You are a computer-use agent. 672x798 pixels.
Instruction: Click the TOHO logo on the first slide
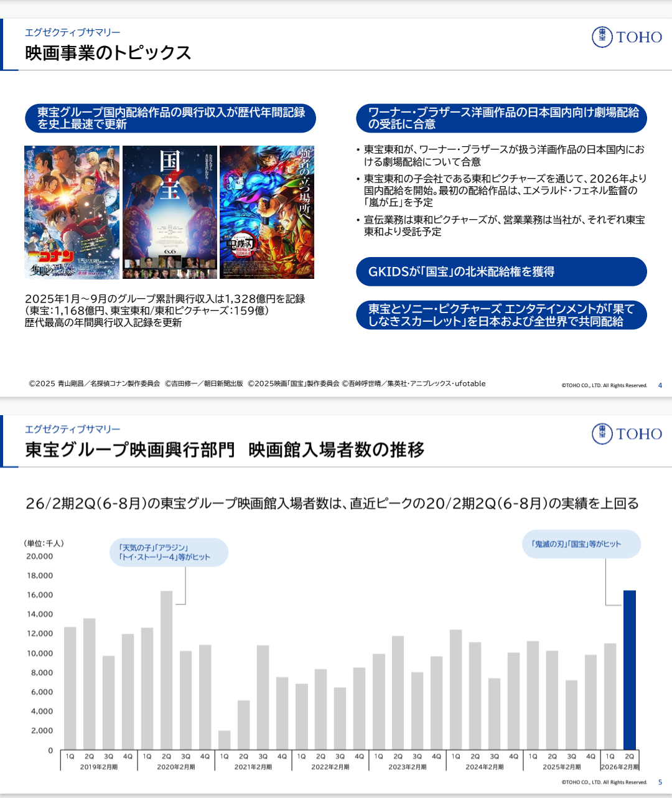(627, 37)
